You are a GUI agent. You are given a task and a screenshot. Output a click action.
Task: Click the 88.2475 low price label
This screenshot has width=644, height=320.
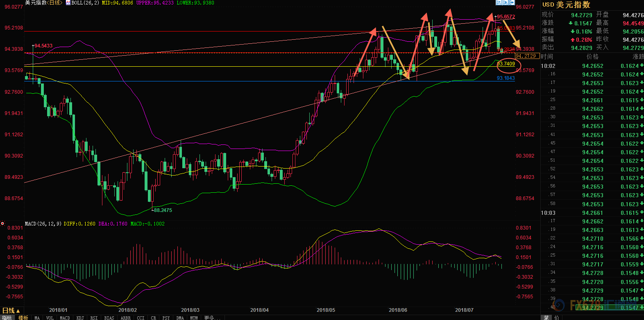pyautogui.click(x=163, y=210)
